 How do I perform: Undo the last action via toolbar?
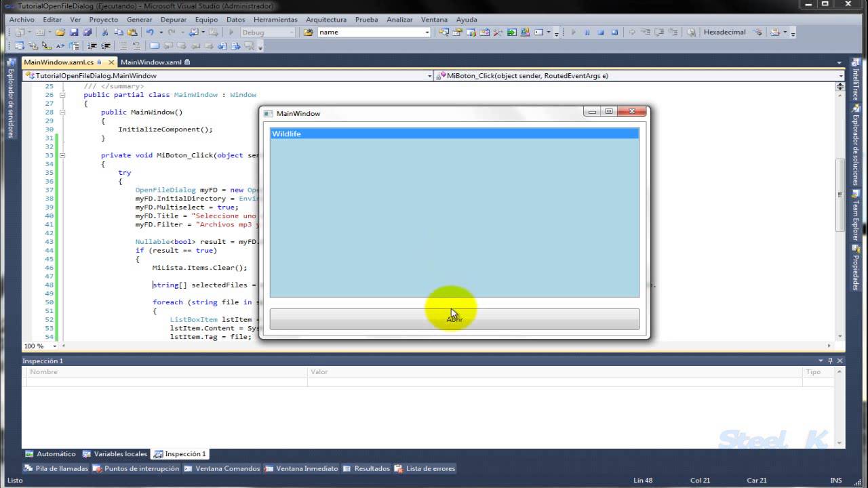pyautogui.click(x=150, y=32)
